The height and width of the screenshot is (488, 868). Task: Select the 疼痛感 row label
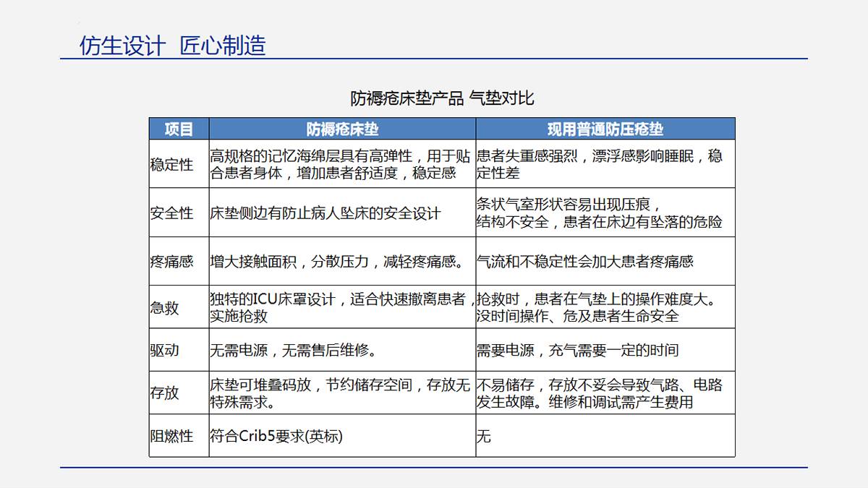coord(172,262)
